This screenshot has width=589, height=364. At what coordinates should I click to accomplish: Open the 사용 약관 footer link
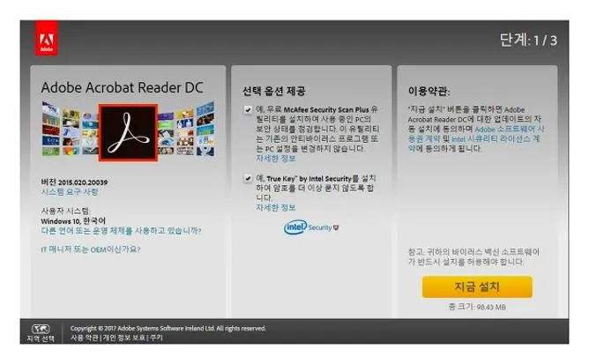point(85,338)
